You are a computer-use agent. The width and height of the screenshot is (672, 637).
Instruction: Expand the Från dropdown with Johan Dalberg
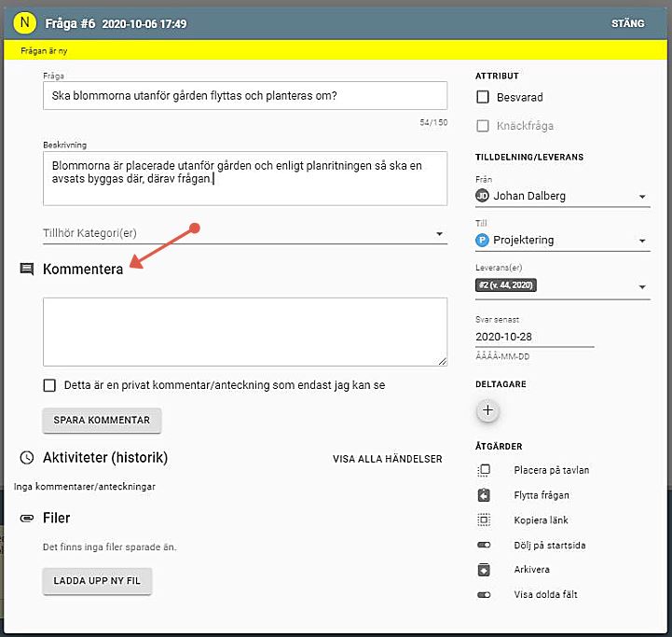pyautogui.click(x=642, y=197)
